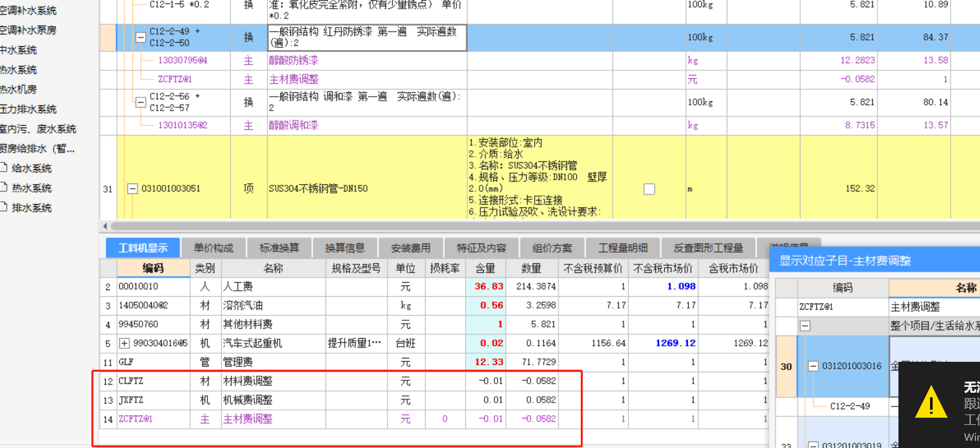Image resolution: width=980 pixels, height=448 pixels.
Task: Select the 13010135@2 sub-row code
Action: (183, 124)
